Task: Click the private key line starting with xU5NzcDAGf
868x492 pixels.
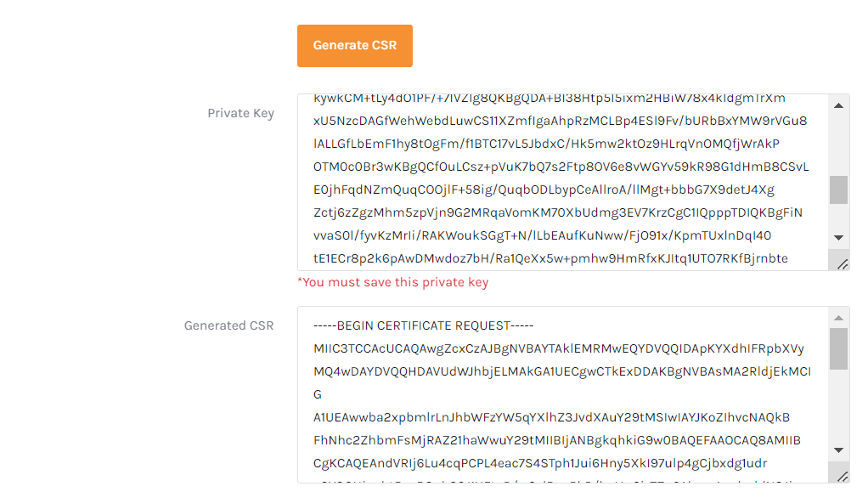Action: click(x=549, y=121)
